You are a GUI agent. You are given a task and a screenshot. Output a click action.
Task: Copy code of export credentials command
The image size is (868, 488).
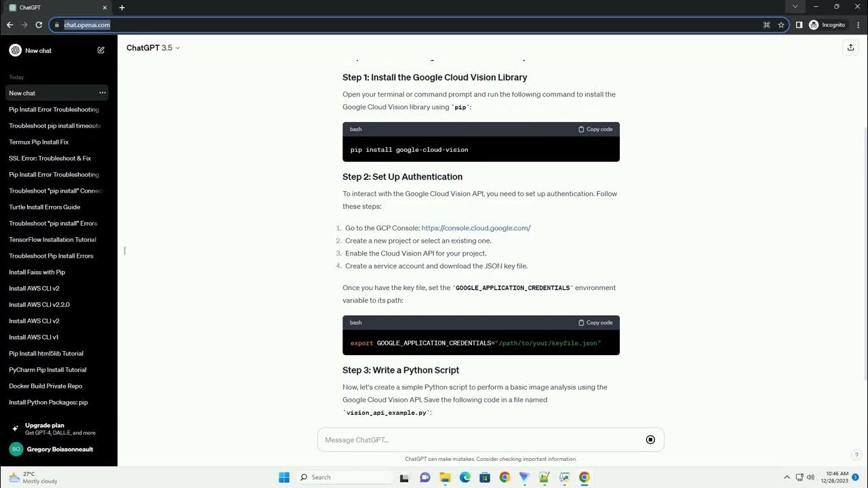point(595,323)
